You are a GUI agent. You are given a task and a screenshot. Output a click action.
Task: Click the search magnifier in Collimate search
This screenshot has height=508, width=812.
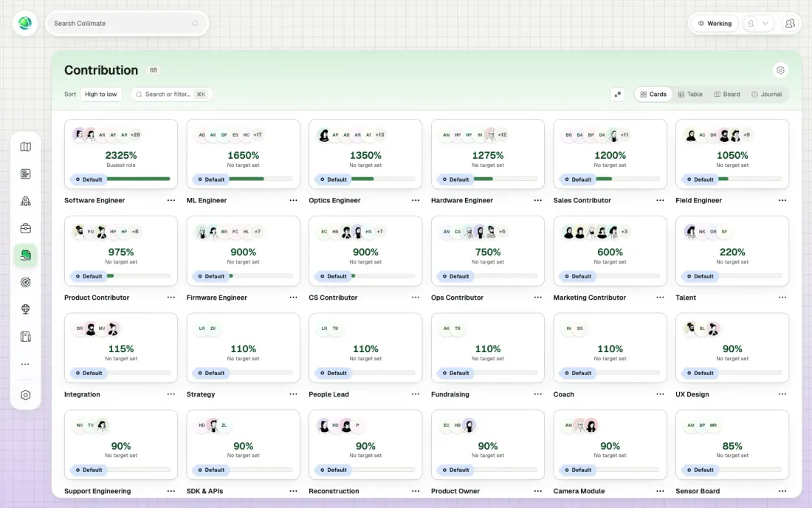[195, 24]
